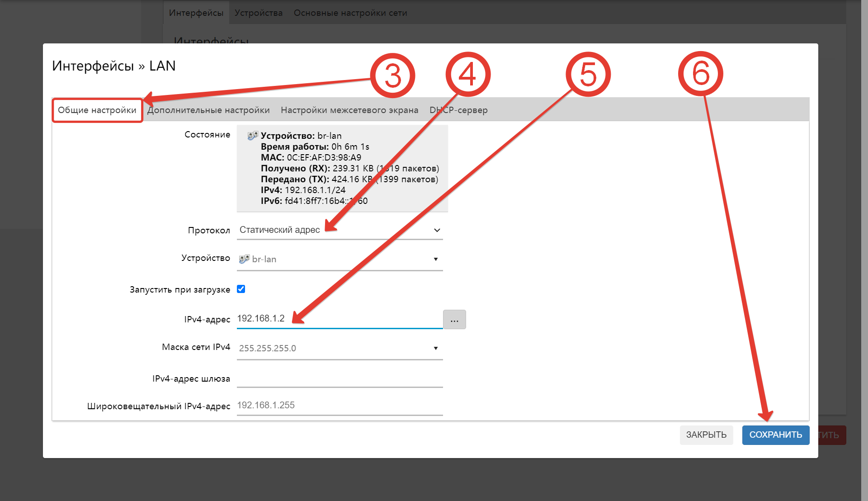
Task: Focus the 'IPv4-адрес шлюза' field
Action: (339, 379)
